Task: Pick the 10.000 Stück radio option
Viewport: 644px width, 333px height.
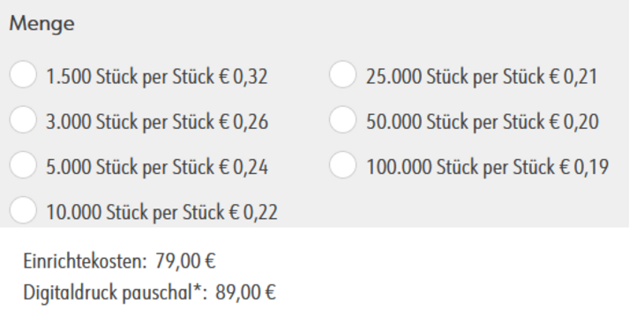Action: (x=23, y=210)
